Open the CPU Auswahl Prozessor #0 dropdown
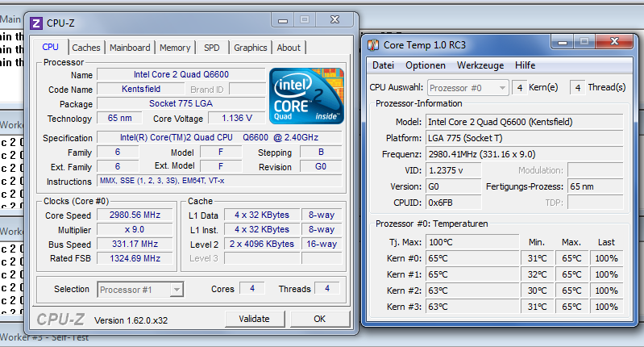The width and height of the screenshot is (644, 347). coord(467,88)
